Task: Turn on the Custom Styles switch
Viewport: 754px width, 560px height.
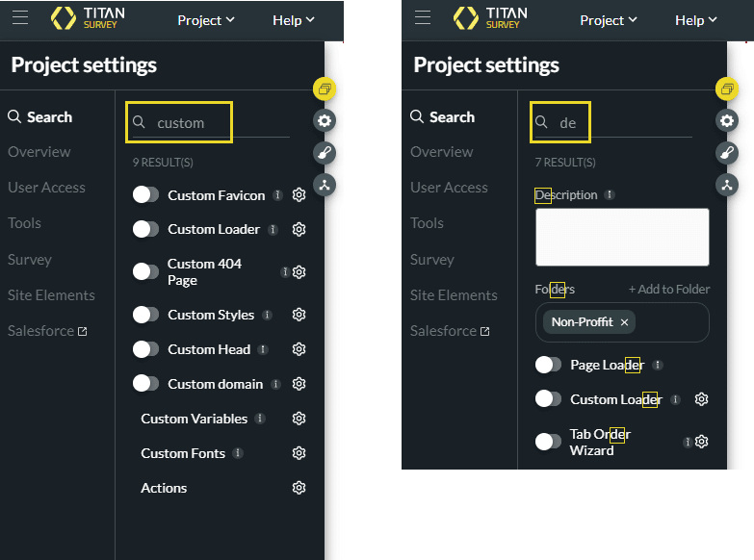Action: click(x=145, y=315)
